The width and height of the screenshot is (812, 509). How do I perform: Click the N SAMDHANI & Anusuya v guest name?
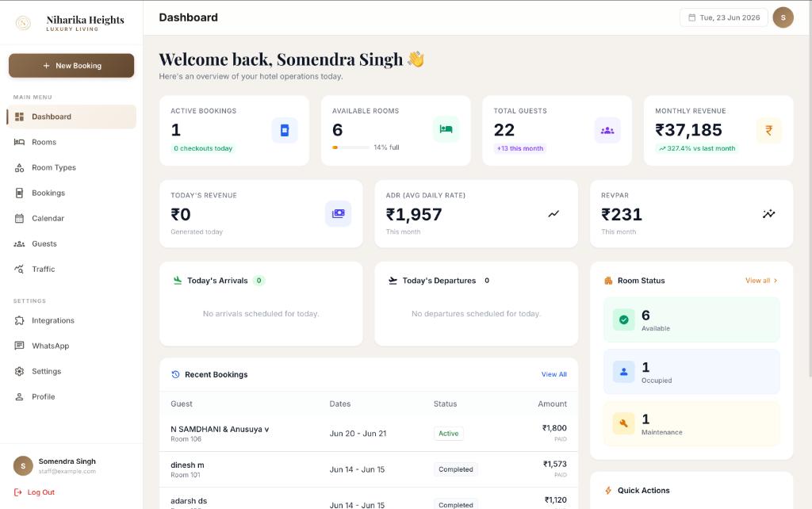tap(220, 429)
